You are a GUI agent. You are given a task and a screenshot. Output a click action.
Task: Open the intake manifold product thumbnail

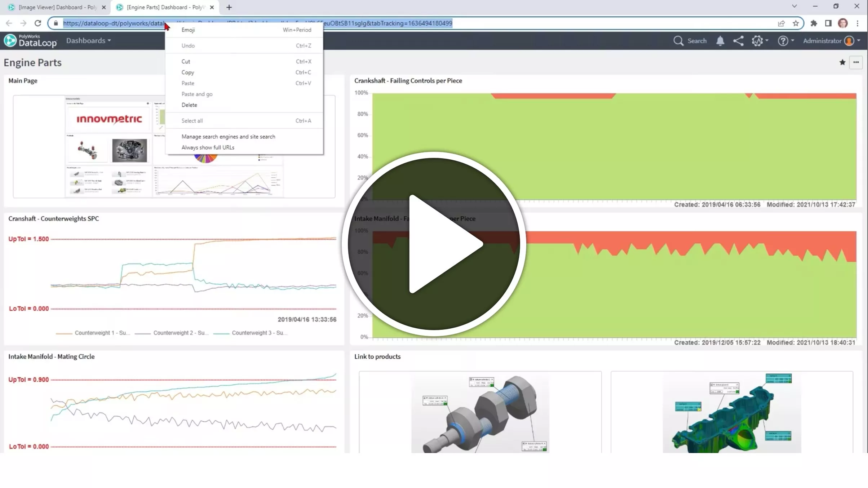[732, 412]
